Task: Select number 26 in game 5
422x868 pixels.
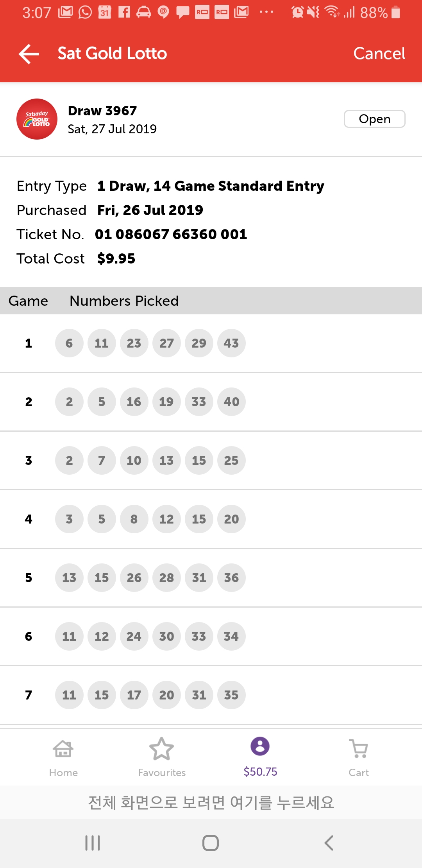Action: click(134, 578)
